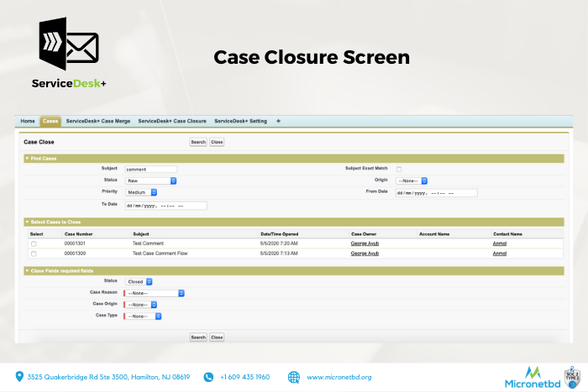The image size is (588, 392).
Task: Switch to the ServiceDesk+ Case Merge tab
Action: 99,121
